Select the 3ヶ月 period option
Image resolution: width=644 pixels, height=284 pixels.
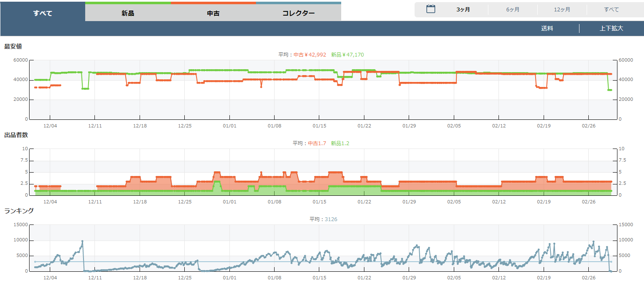(463, 10)
